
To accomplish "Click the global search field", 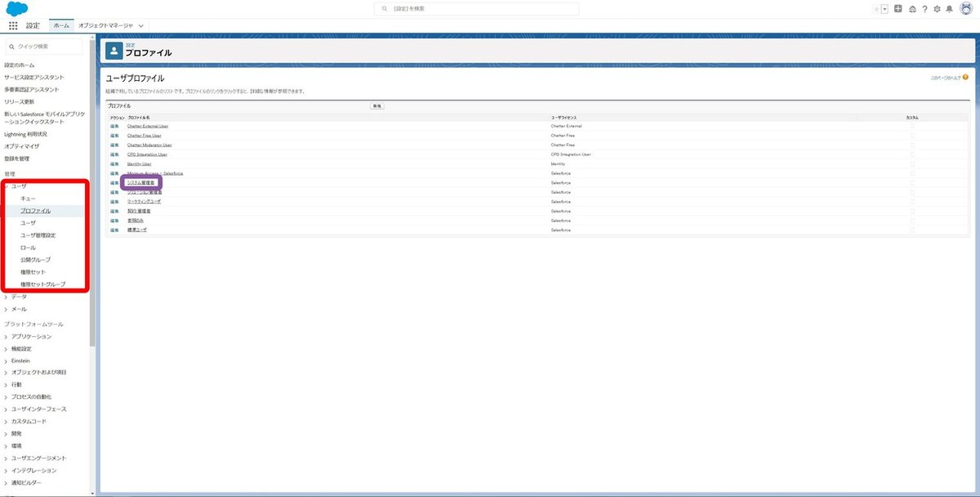I will point(476,8).
